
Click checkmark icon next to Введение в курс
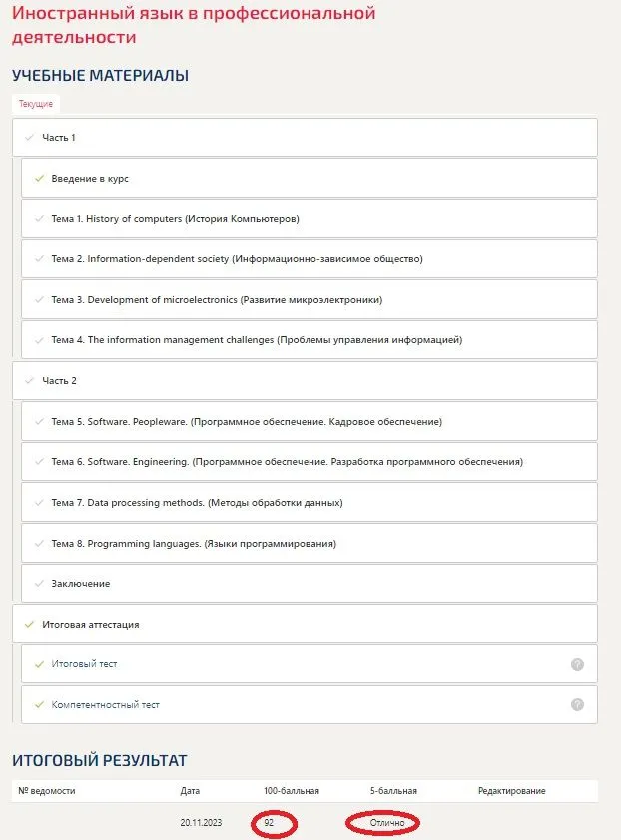coord(39,179)
